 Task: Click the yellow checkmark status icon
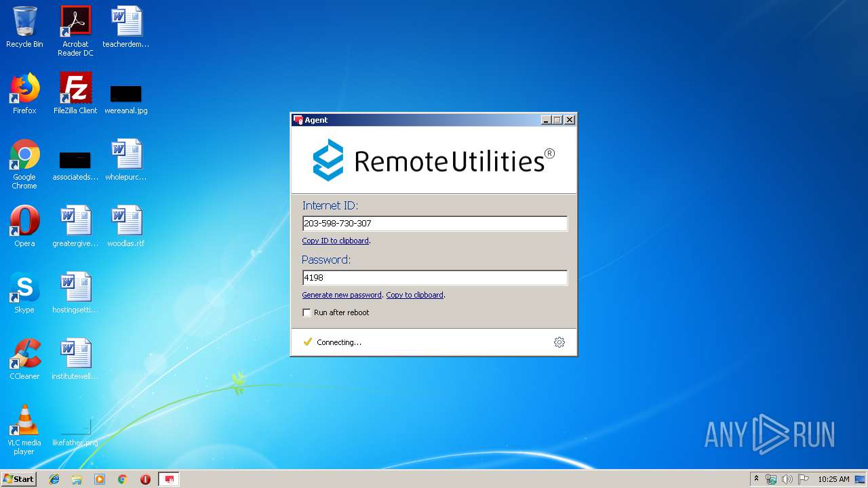pyautogui.click(x=307, y=342)
